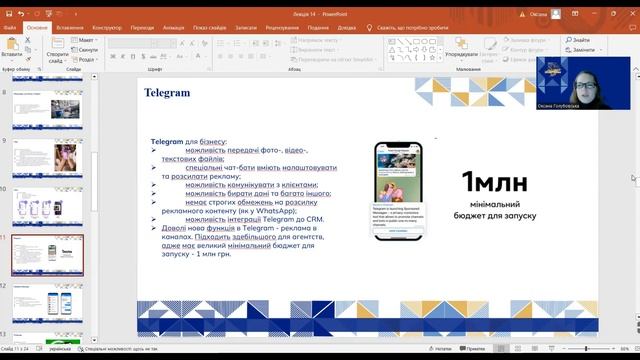This screenshot has height=360, width=640.
Task: Toggle Justify paragraph button
Action: (251, 56)
